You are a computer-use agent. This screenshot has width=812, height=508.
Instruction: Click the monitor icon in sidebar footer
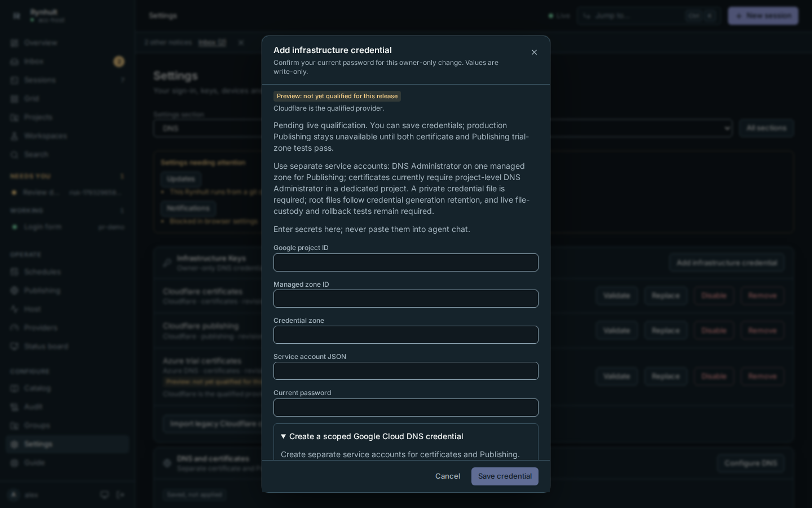[104, 495]
